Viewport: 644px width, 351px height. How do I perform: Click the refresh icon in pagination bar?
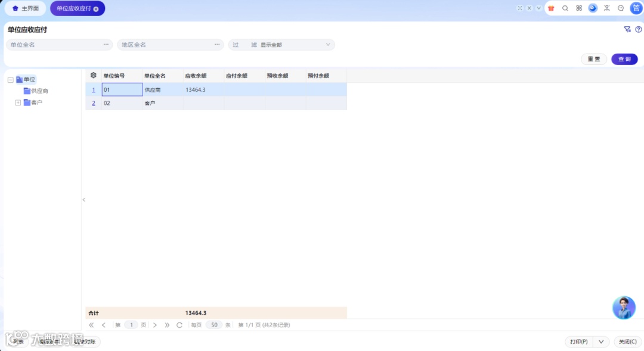[x=179, y=325]
